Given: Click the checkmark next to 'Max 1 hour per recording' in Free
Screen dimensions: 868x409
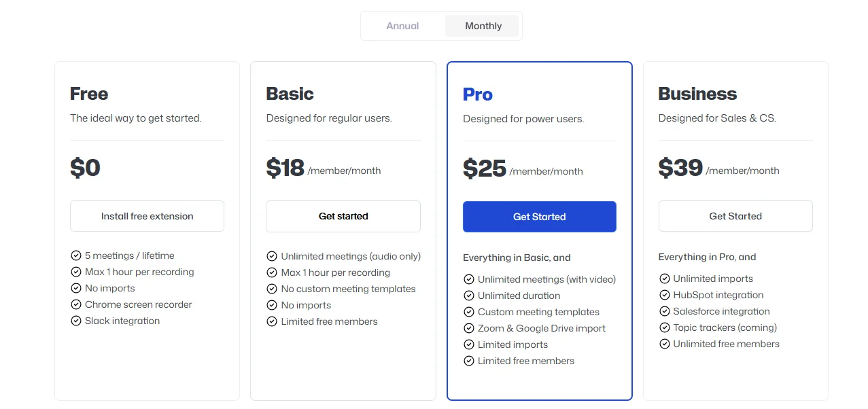Looking at the screenshot, I should [x=75, y=272].
